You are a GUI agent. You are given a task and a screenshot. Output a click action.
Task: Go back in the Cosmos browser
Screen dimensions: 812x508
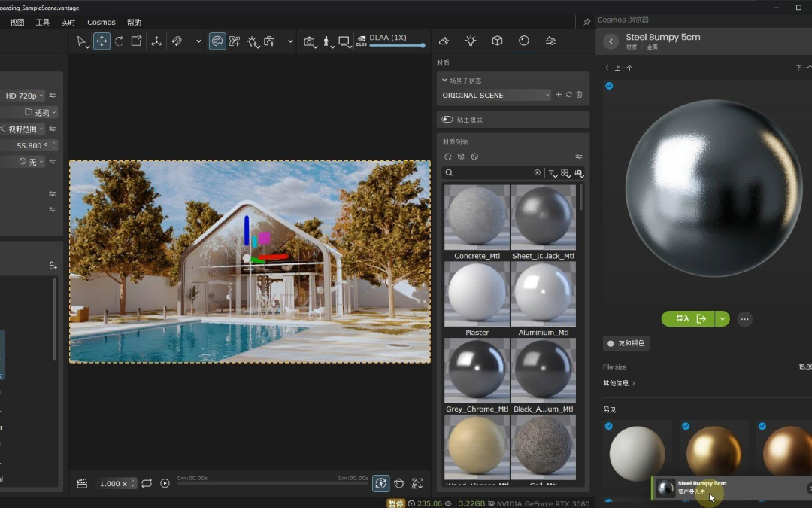click(x=611, y=42)
